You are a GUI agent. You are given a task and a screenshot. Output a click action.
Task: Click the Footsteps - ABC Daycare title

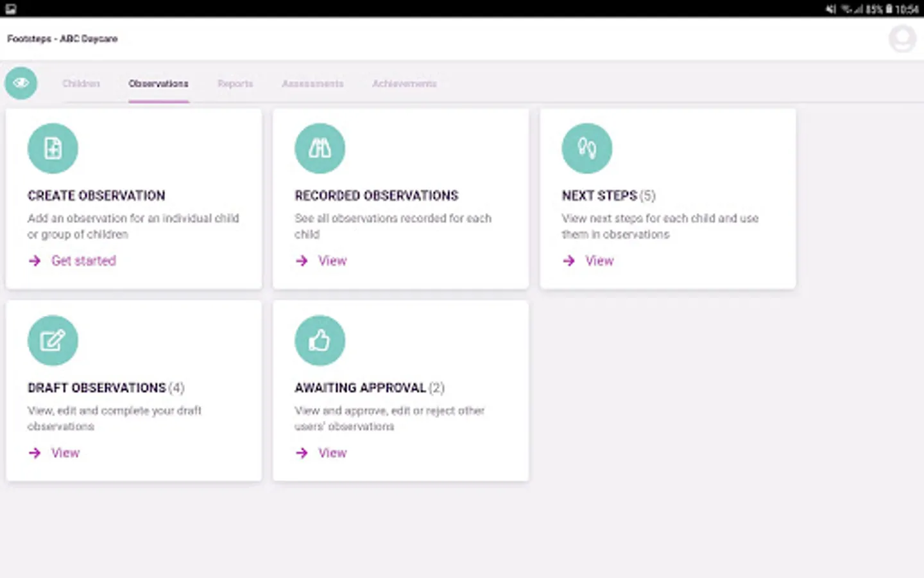click(62, 39)
